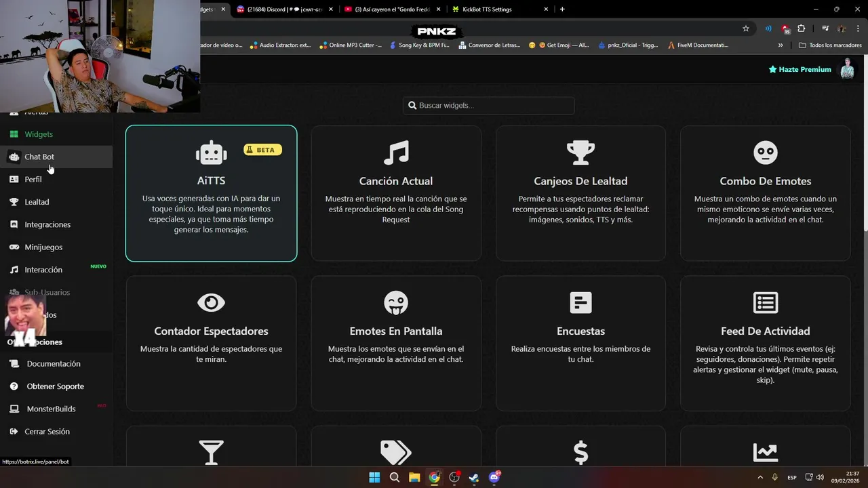
Task: Open File Explorer from the taskbar
Action: coord(414,477)
